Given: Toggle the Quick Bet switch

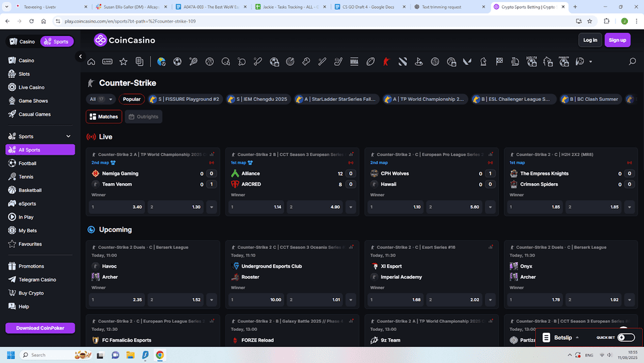Looking at the screenshot, I should point(626,337).
